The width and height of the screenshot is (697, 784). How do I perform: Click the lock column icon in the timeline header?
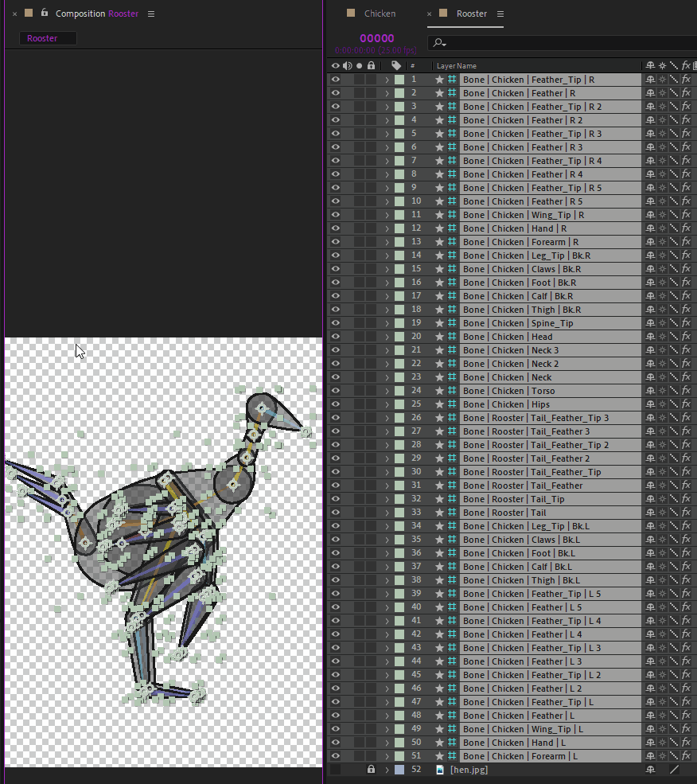point(371,65)
